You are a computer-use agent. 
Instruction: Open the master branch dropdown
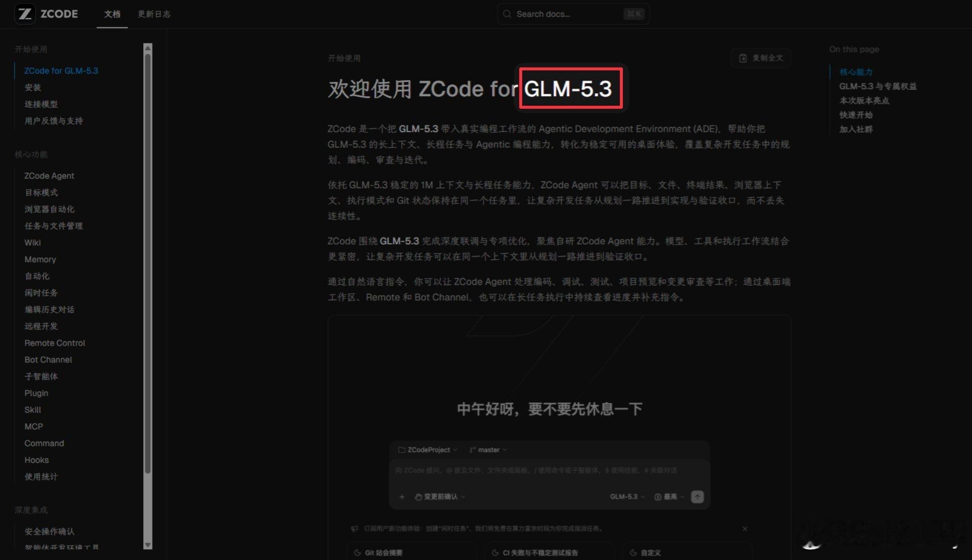click(488, 450)
